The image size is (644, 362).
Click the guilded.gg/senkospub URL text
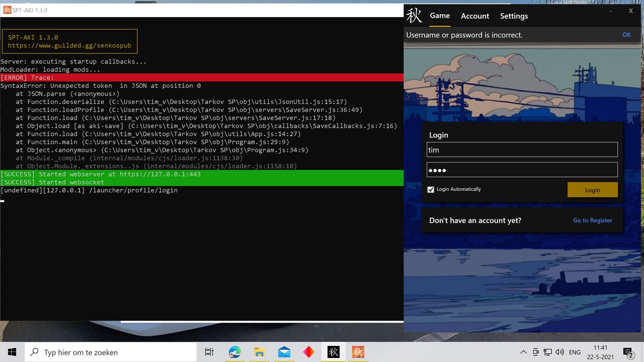[69, 45]
